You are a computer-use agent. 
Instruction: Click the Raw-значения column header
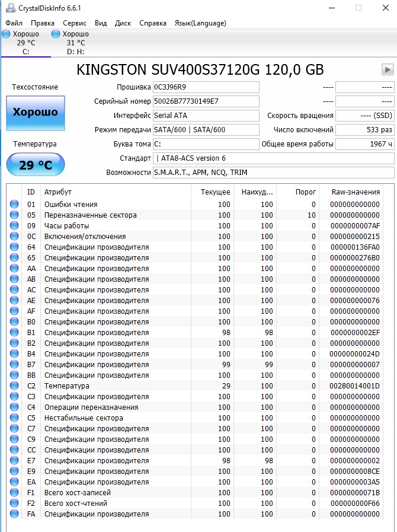[x=351, y=192]
